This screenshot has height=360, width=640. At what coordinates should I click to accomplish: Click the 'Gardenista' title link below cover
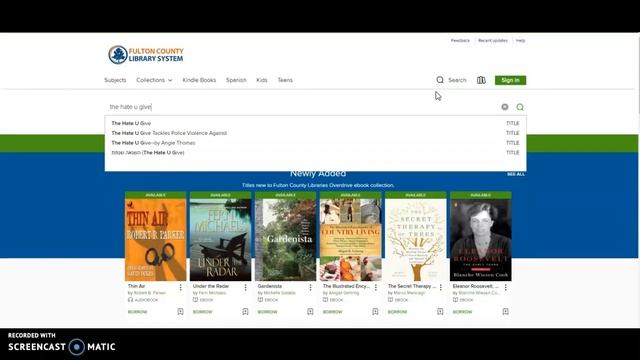(x=270, y=286)
